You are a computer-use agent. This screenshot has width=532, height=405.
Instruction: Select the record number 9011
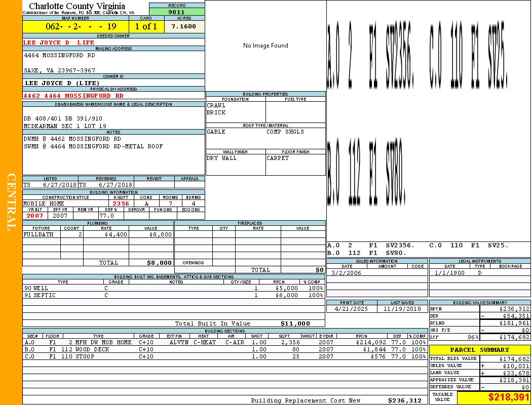pos(176,12)
